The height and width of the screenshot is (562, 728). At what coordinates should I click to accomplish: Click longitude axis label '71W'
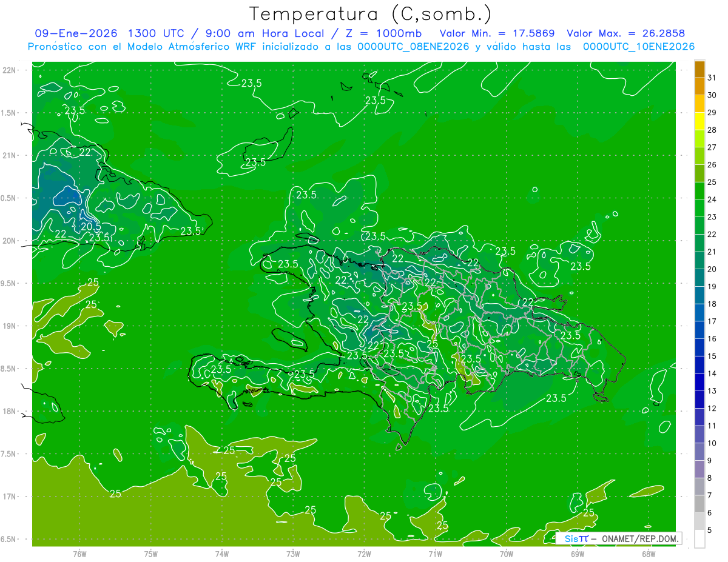435,554
